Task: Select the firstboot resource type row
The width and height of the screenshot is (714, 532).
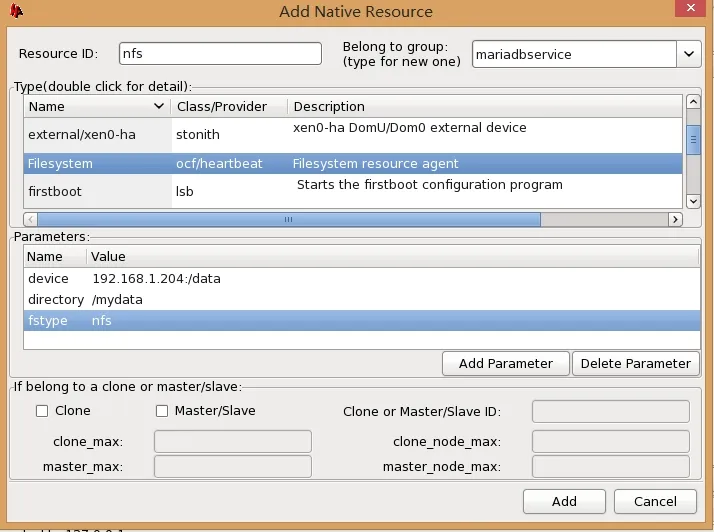Action: (x=353, y=191)
